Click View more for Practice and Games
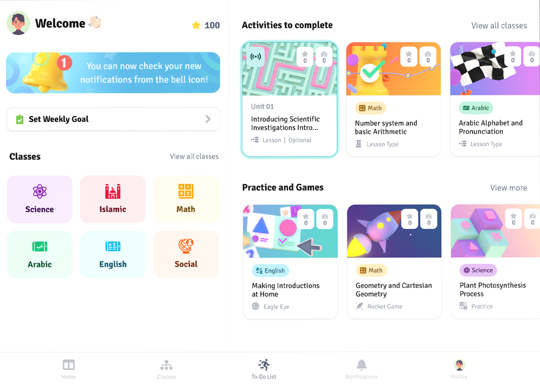The image size is (540, 392). click(508, 188)
